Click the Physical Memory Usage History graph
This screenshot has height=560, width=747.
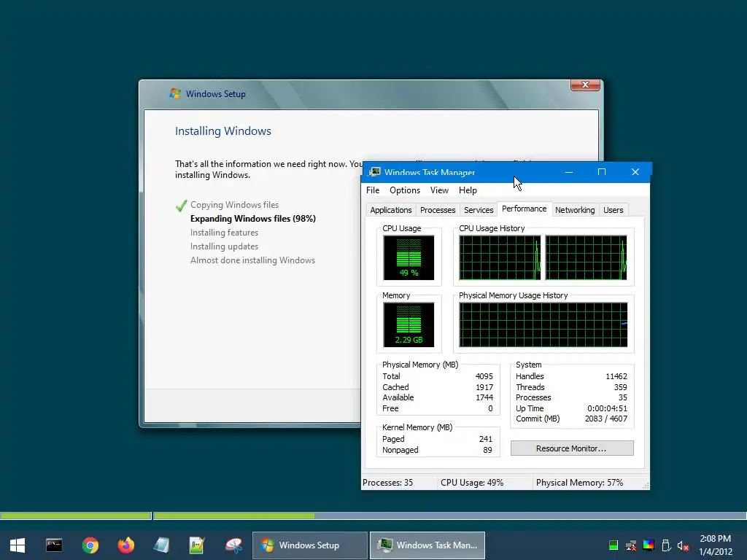pos(543,324)
